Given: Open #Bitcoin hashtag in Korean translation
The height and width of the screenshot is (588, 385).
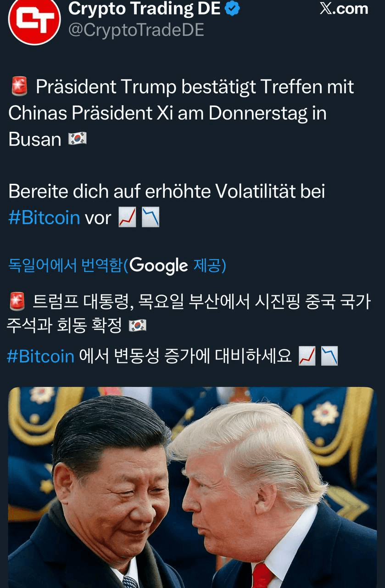Looking at the screenshot, I should pos(40,356).
